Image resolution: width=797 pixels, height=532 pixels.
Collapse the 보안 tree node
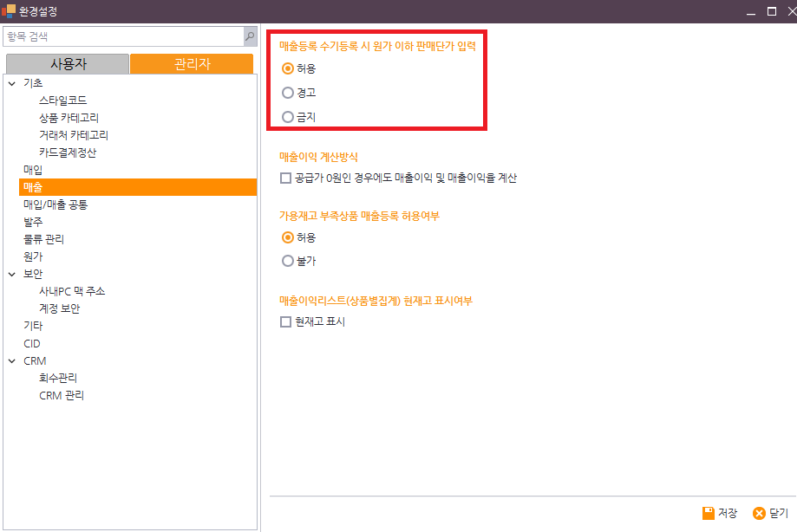click(11, 274)
